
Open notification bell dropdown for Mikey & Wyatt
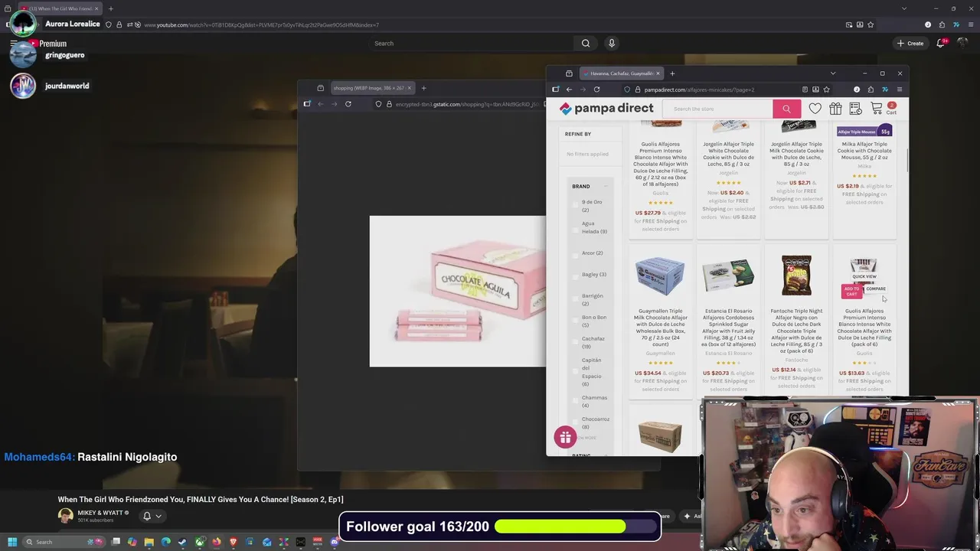152,516
